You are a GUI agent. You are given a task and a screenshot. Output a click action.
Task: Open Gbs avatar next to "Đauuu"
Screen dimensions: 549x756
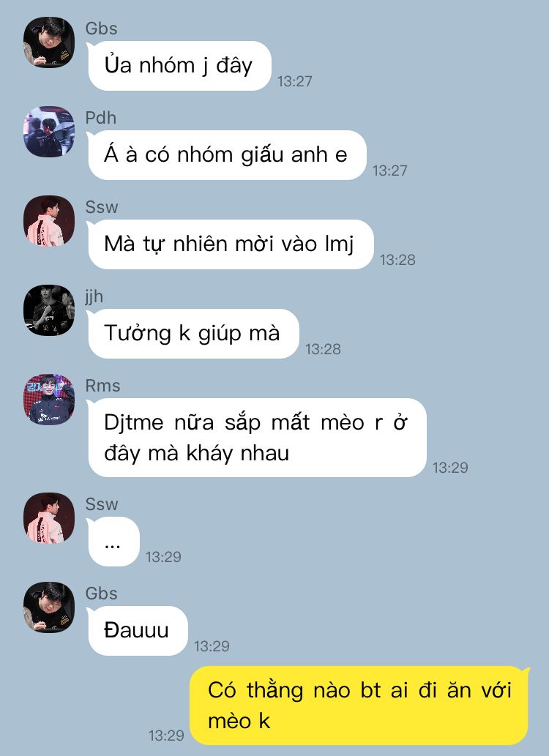click(x=49, y=607)
